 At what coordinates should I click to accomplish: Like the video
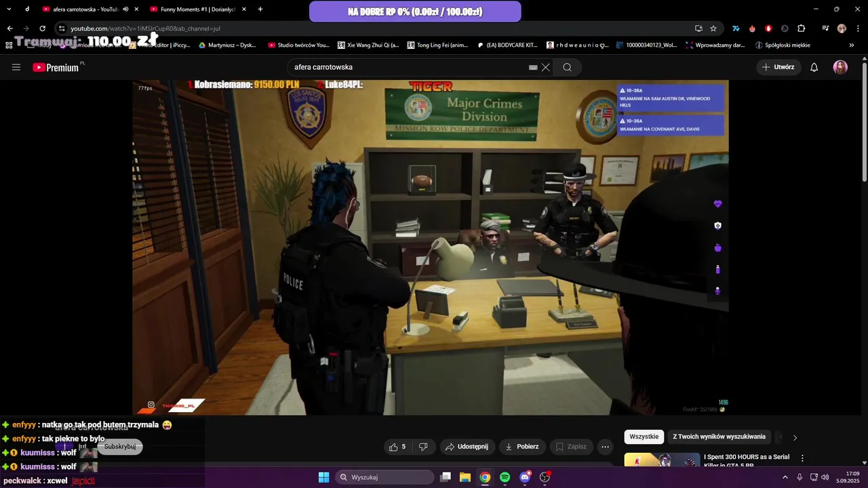click(397, 447)
